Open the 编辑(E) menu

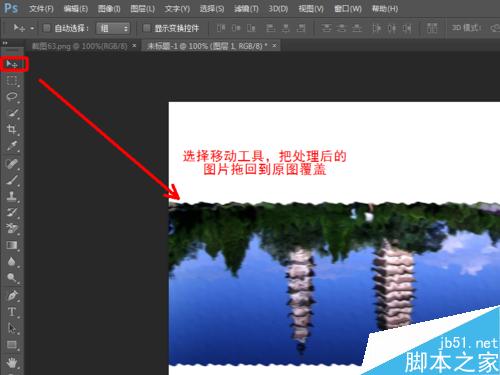[76, 9]
